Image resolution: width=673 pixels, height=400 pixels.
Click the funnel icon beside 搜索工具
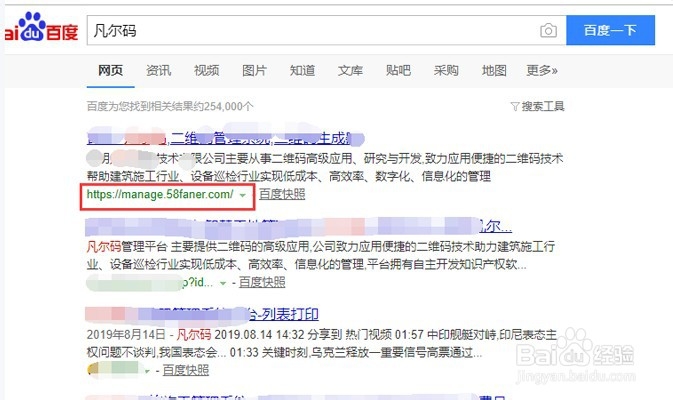(x=515, y=106)
